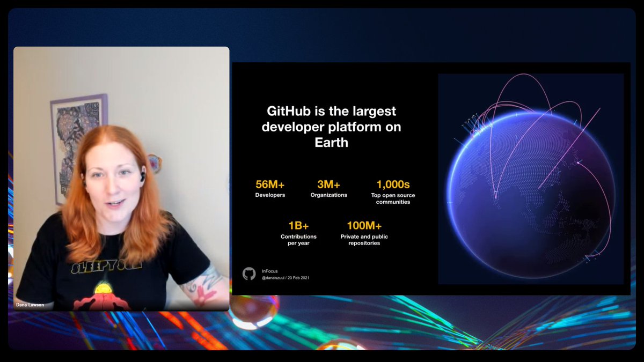Click "Top open source communities" text
This screenshot has height=362, width=644.
click(x=393, y=198)
